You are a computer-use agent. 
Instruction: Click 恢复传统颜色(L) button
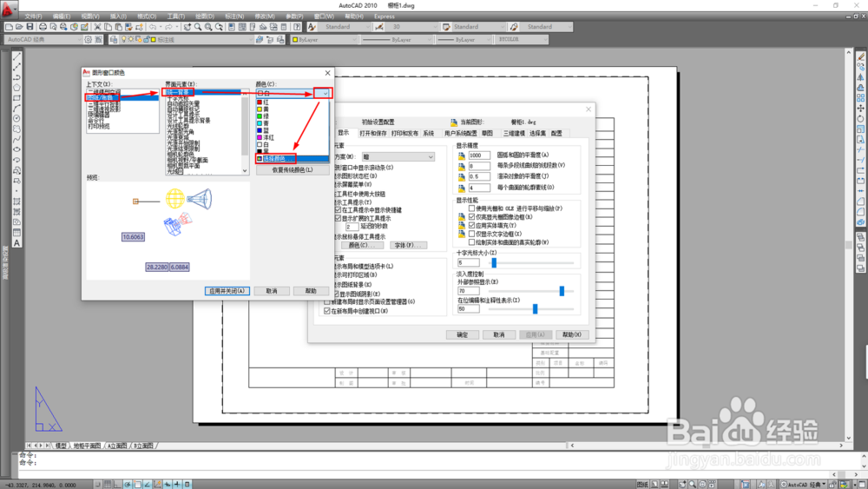point(293,170)
